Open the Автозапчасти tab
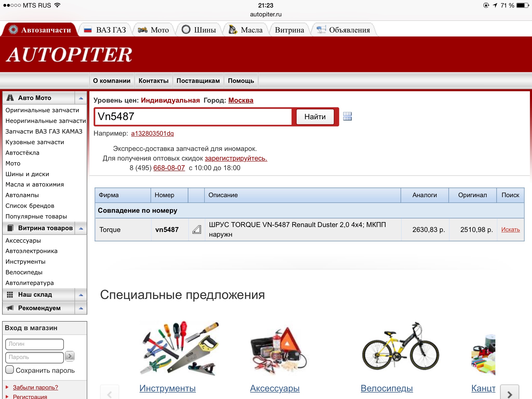The width and height of the screenshot is (532, 399). [x=40, y=30]
